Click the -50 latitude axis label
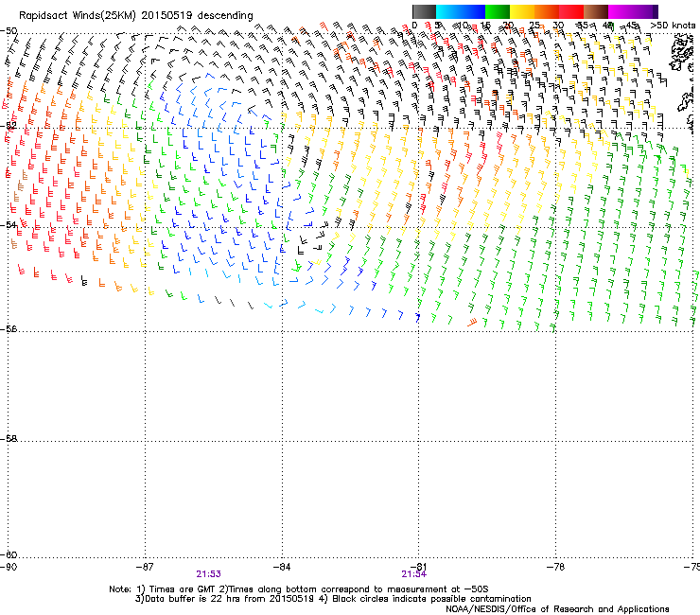The width and height of the screenshot is (700, 615). (9, 31)
